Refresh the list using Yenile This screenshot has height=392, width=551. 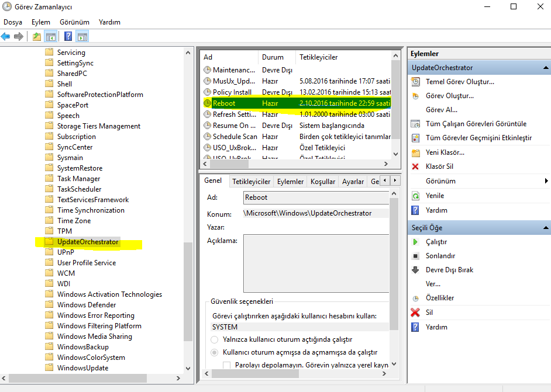(x=435, y=196)
